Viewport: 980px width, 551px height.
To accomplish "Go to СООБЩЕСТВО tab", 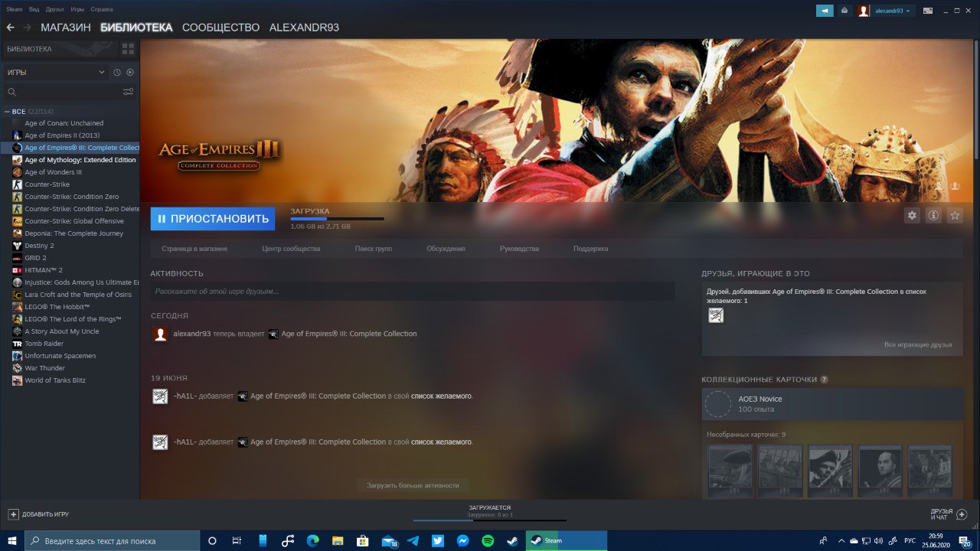I will (221, 28).
